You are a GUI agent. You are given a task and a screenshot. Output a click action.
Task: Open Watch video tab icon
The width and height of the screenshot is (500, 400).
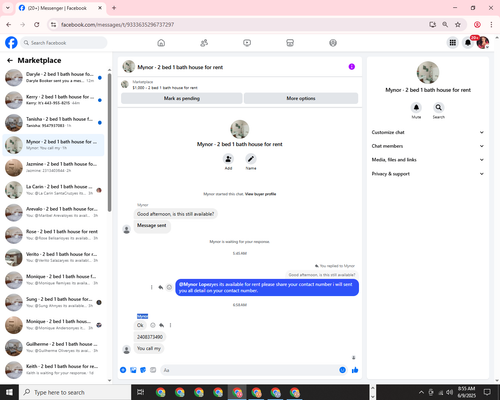[247, 43]
